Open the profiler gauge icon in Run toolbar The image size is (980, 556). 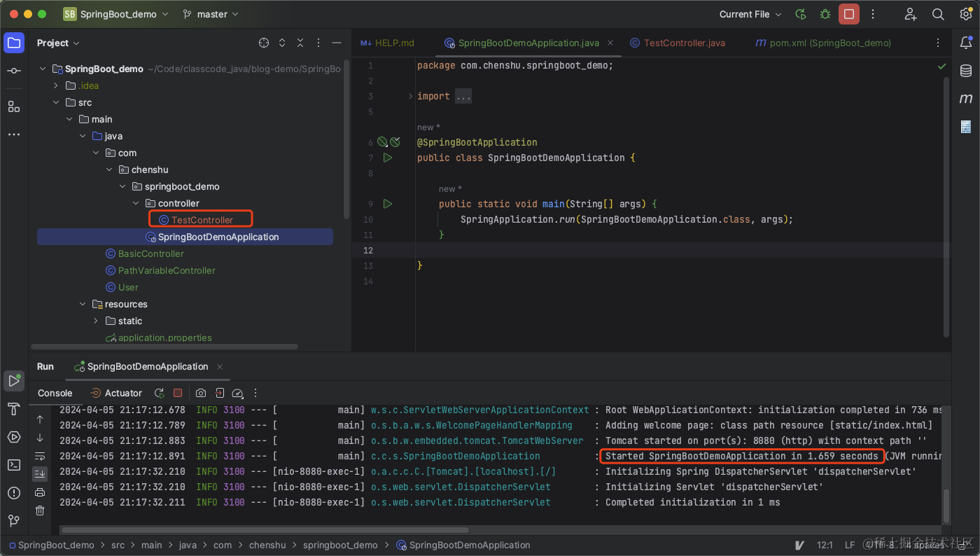coord(237,394)
